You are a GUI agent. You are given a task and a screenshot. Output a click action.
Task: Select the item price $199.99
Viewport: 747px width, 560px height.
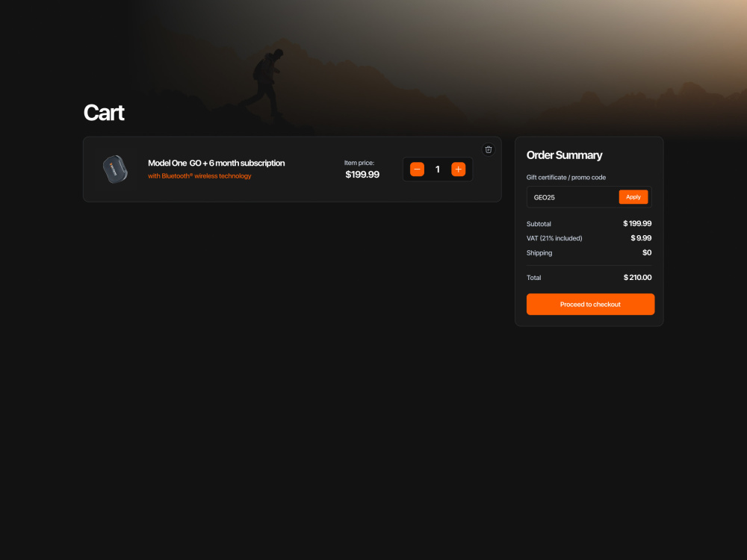coord(362,174)
